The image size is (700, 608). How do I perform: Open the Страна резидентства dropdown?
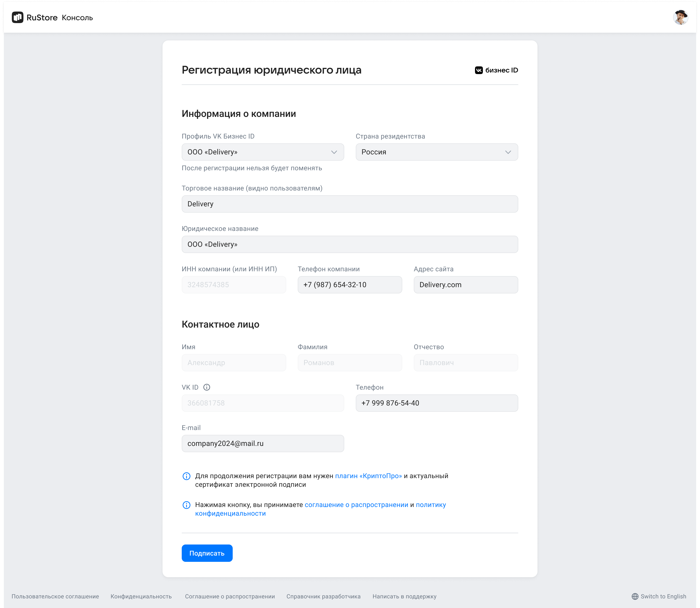click(437, 152)
